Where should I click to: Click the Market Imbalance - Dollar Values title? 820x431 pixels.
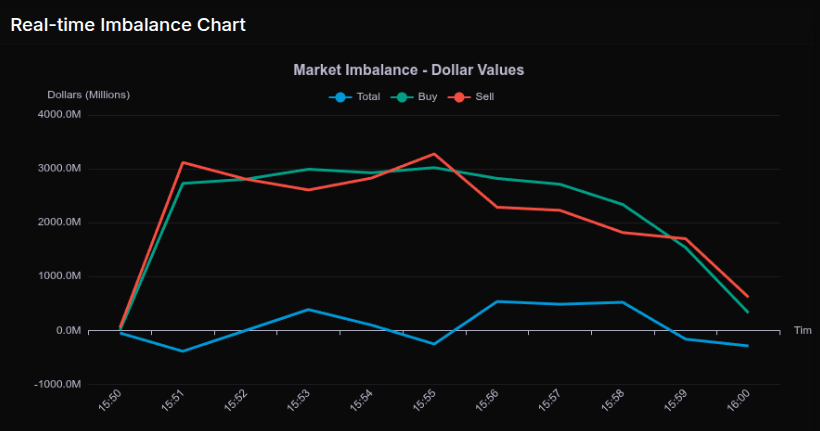tap(408, 70)
